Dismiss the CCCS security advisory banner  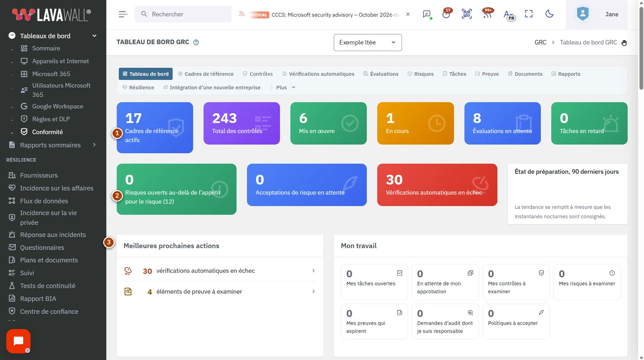[408, 14]
